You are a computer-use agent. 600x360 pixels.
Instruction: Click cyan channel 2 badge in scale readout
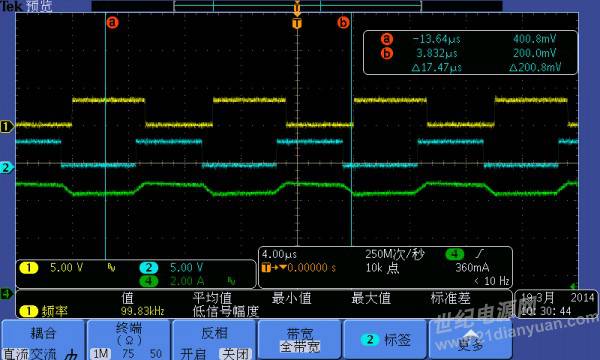[149, 267]
